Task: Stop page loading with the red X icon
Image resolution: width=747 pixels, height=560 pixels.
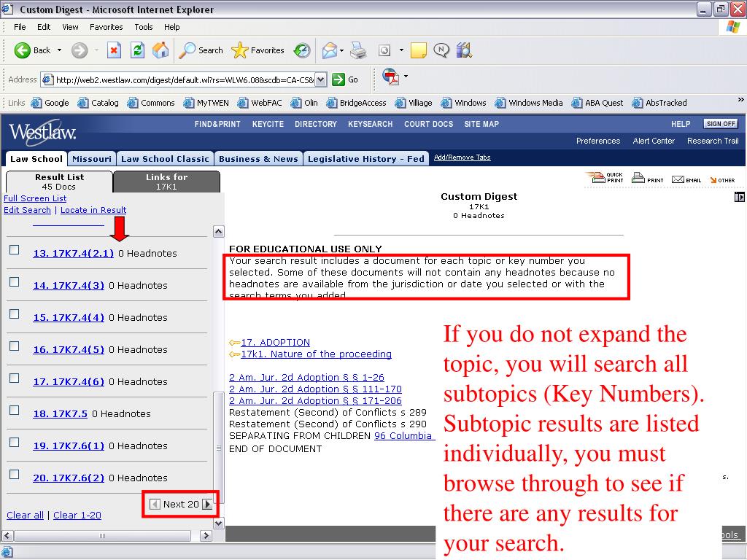Action: point(114,50)
